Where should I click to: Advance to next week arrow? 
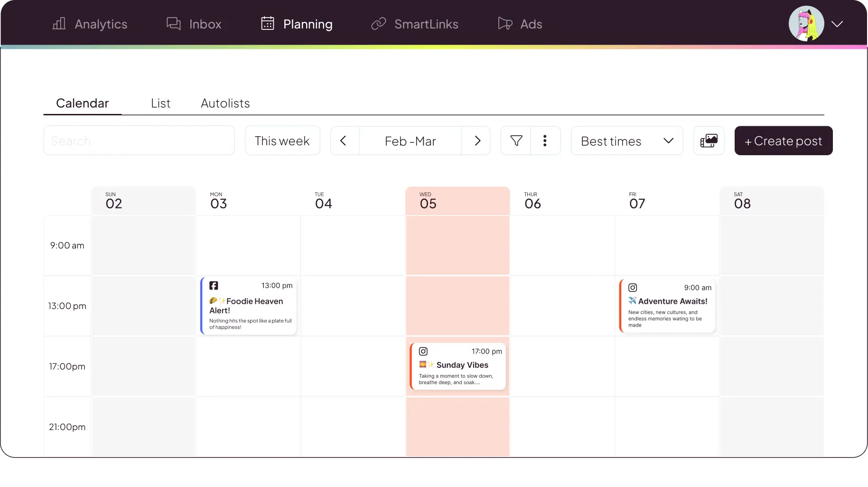(477, 141)
